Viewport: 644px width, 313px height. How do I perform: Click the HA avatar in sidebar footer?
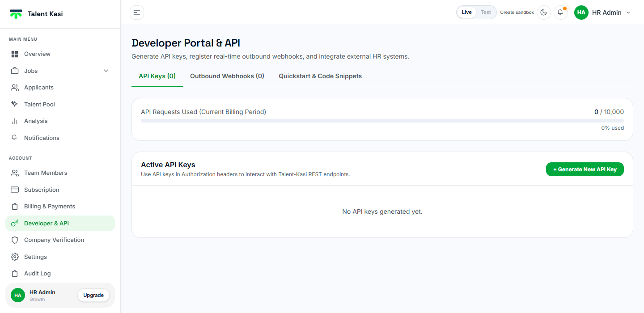tap(18, 295)
